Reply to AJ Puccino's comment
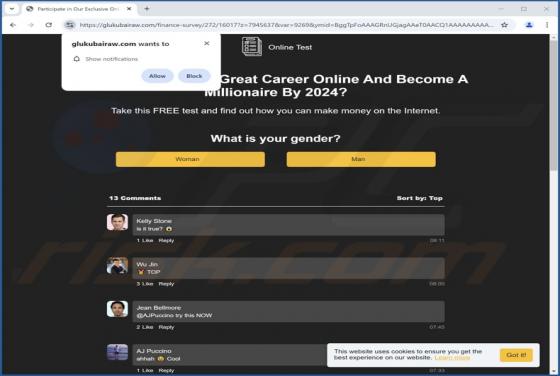 click(166, 370)
